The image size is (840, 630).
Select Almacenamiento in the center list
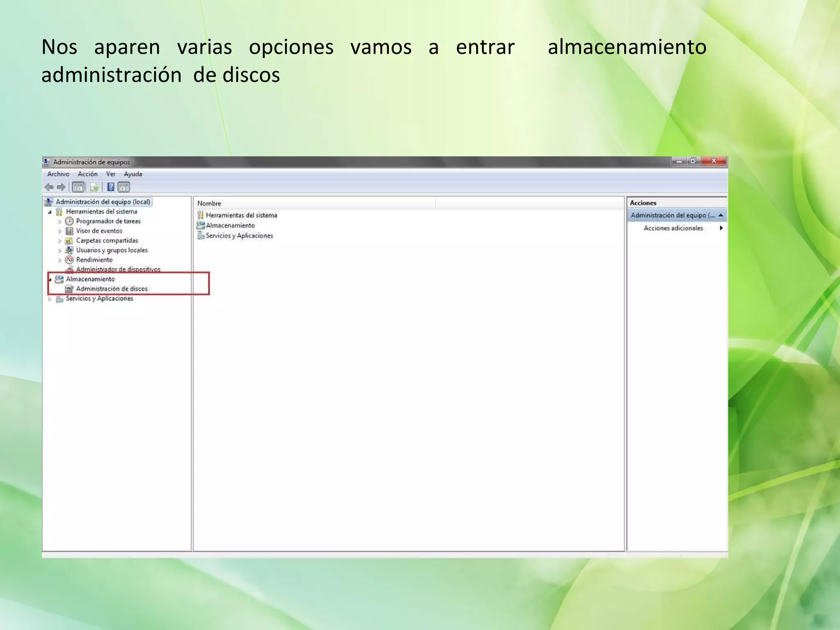point(230,225)
